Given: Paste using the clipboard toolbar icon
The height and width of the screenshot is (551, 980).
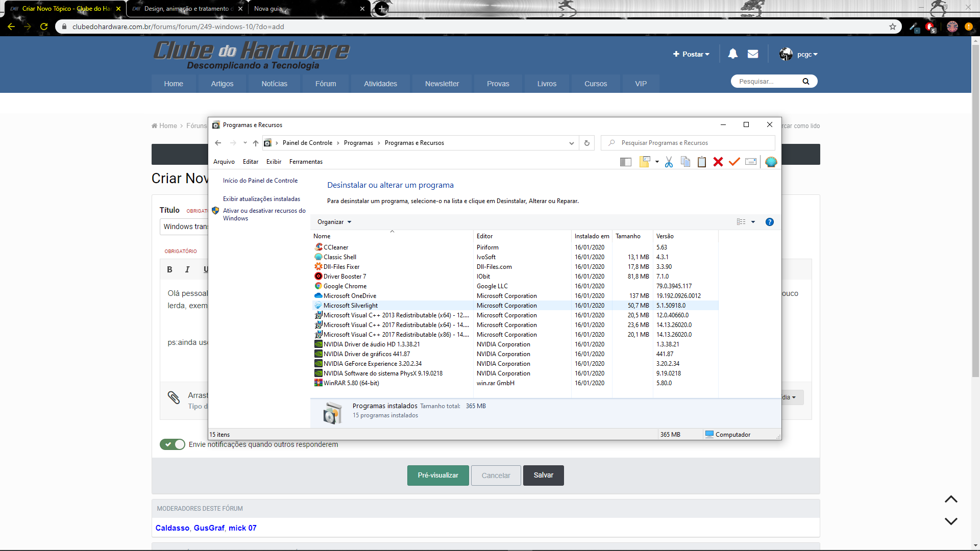Looking at the screenshot, I should (x=702, y=162).
